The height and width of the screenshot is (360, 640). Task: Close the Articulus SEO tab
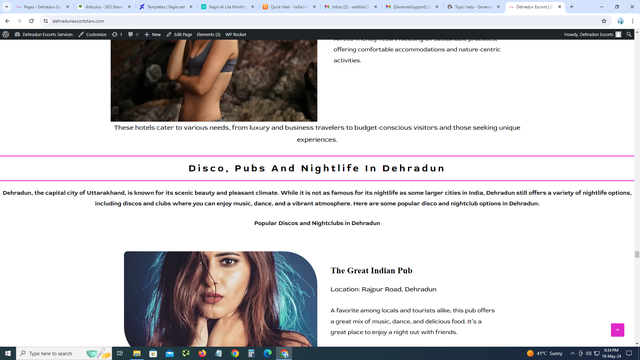pos(129,7)
